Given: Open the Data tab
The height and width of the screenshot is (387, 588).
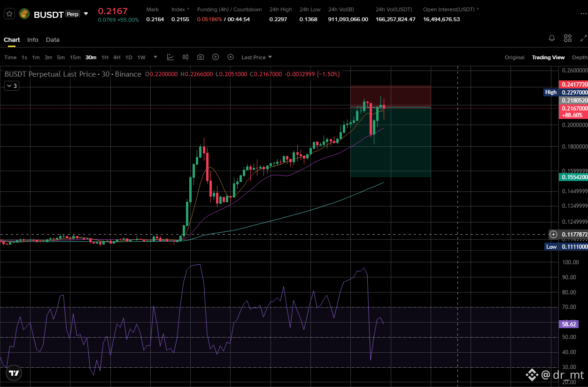Looking at the screenshot, I should pos(53,40).
